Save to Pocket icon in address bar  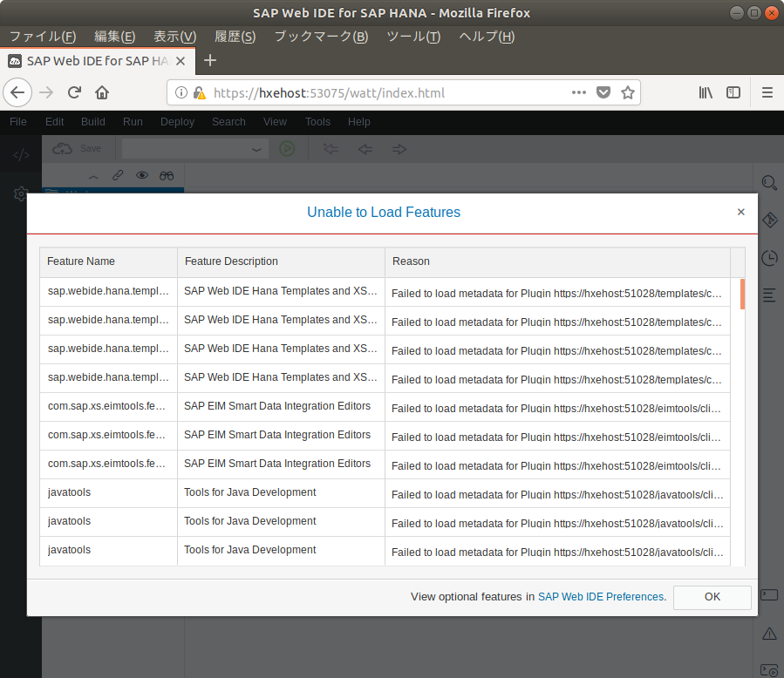603,92
